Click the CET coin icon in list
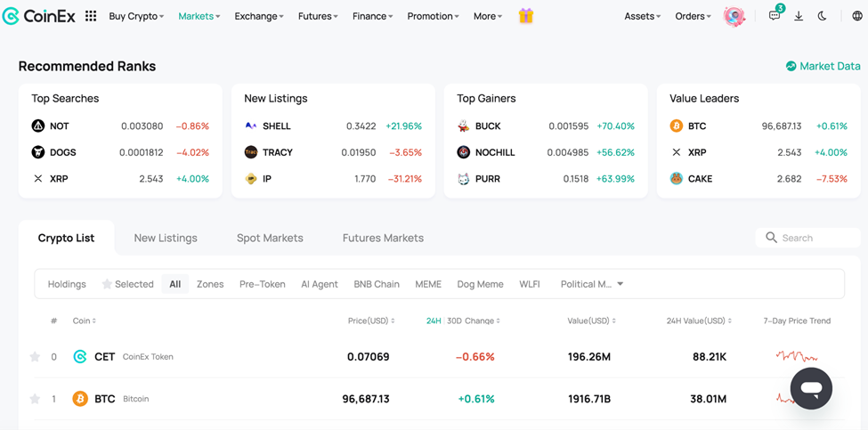The height and width of the screenshot is (430, 868). [x=80, y=356]
